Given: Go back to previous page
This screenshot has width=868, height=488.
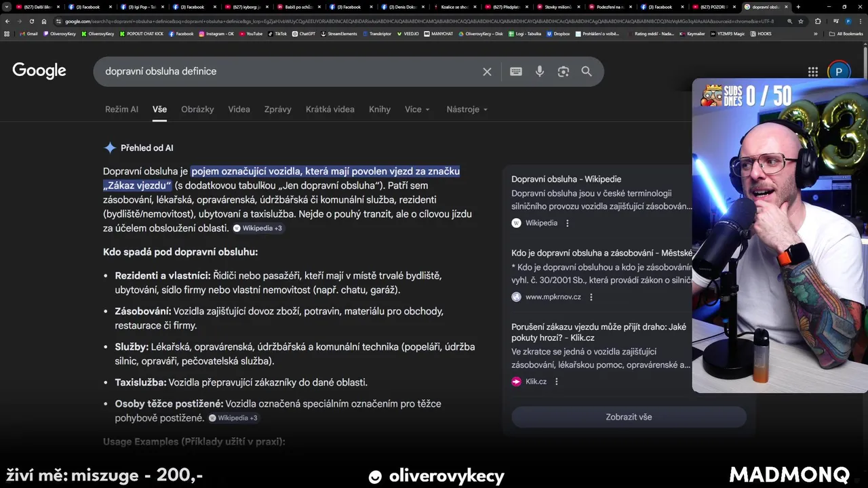Looking at the screenshot, I should point(7,21).
